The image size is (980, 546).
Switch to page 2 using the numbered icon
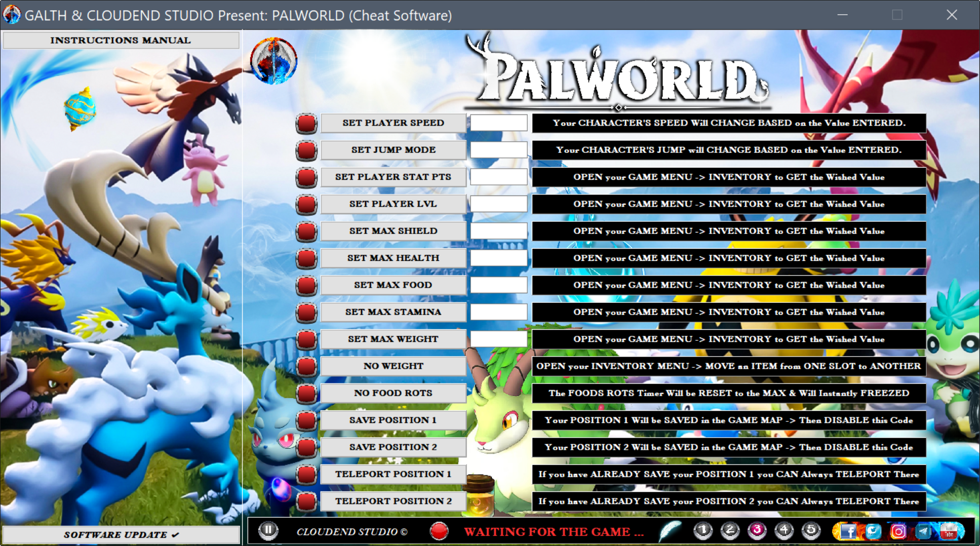click(730, 530)
